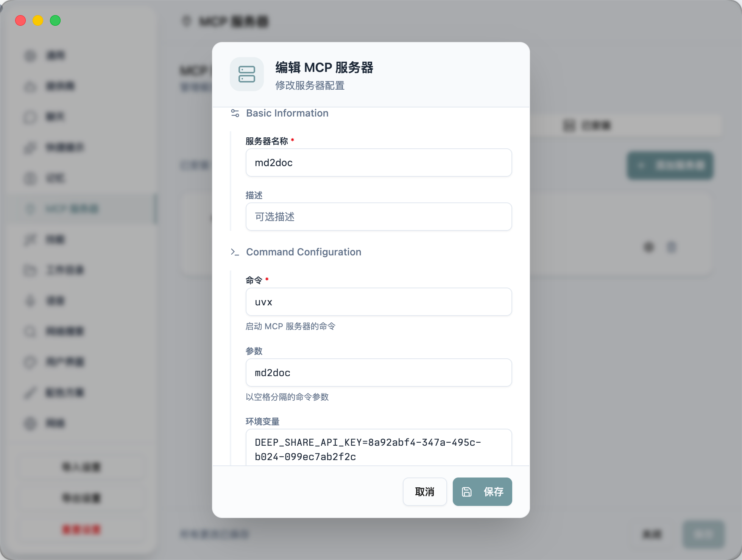Click the Basic Information section heading
The image size is (742, 560).
(x=287, y=113)
